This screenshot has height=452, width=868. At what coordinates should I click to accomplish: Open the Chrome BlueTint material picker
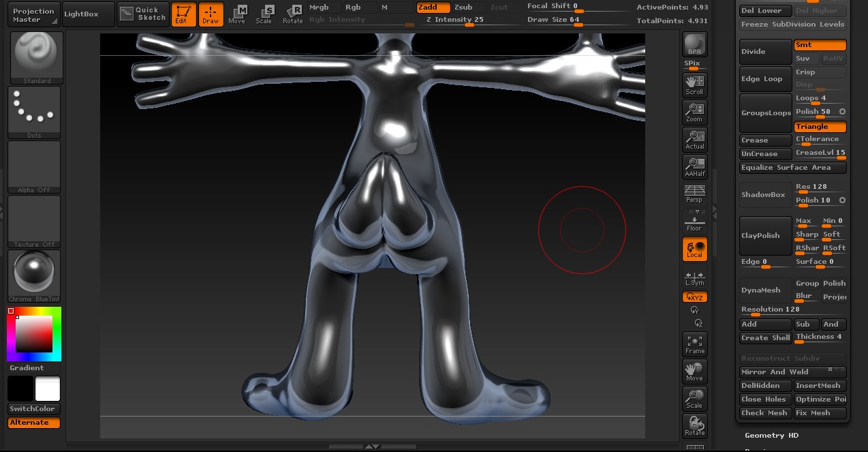[x=34, y=275]
